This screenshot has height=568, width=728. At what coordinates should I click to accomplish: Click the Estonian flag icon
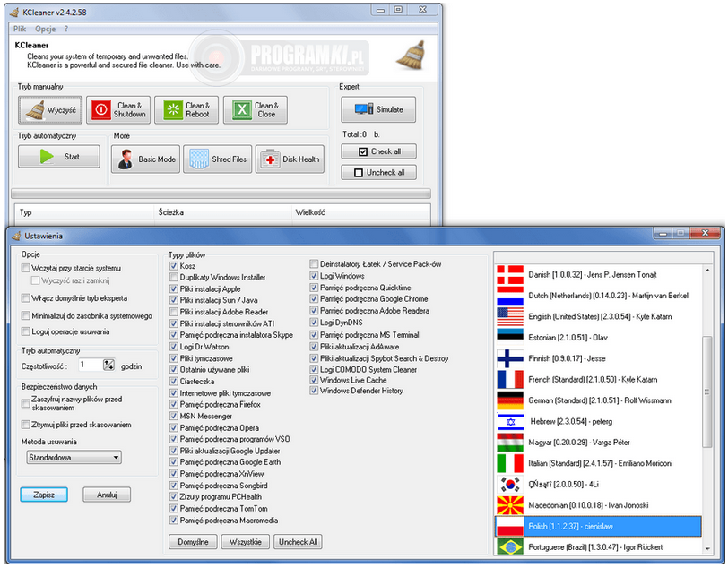[x=510, y=338]
